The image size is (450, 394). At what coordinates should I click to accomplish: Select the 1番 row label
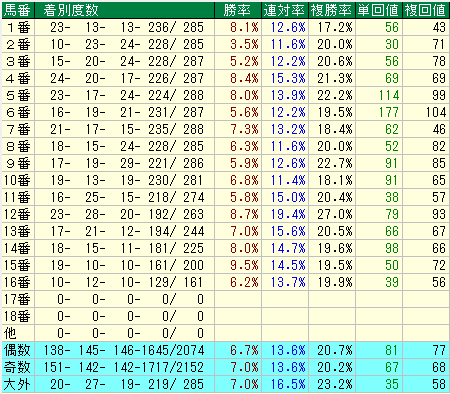click(18, 27)
